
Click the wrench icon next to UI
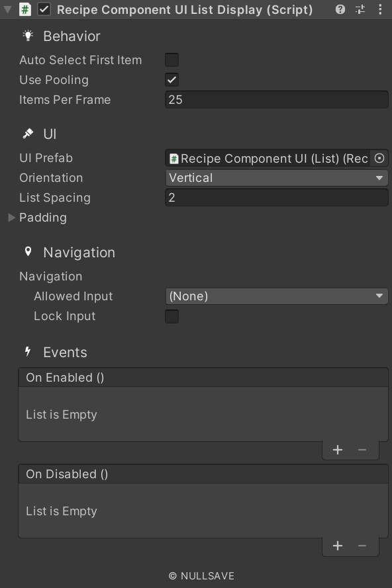(26, 133)
